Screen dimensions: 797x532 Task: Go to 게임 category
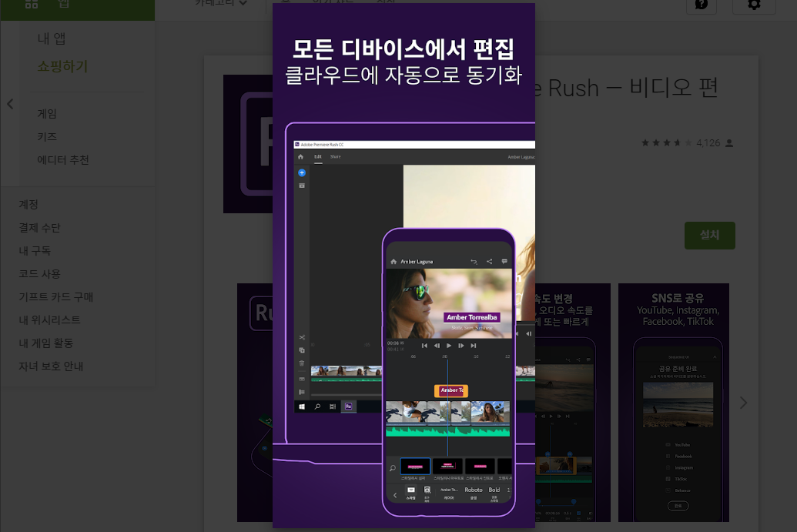(x=47, y=114)
